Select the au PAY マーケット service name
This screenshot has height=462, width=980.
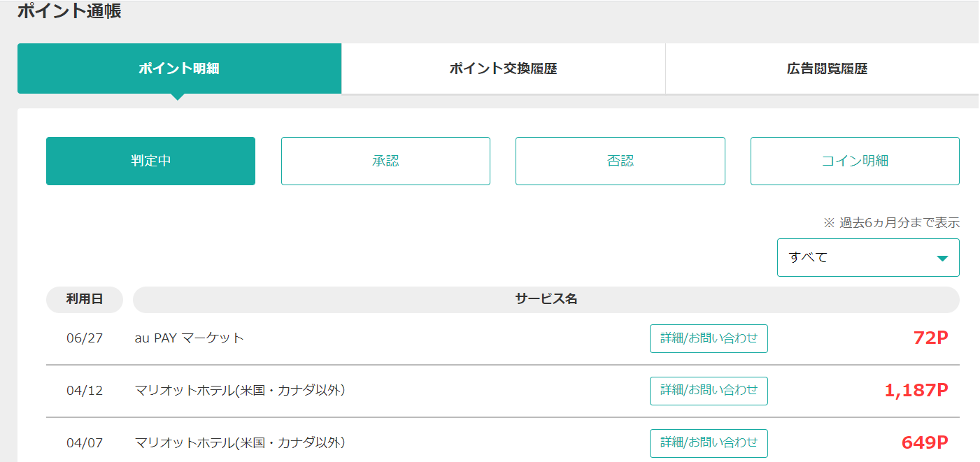pos(189,338)
